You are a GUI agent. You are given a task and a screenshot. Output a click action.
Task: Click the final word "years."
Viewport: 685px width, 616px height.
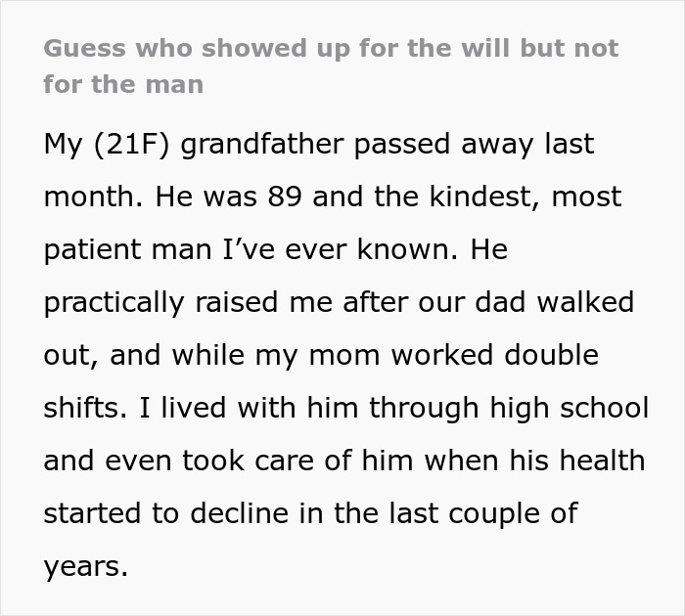pyautogui.click(x=86, y=567)
